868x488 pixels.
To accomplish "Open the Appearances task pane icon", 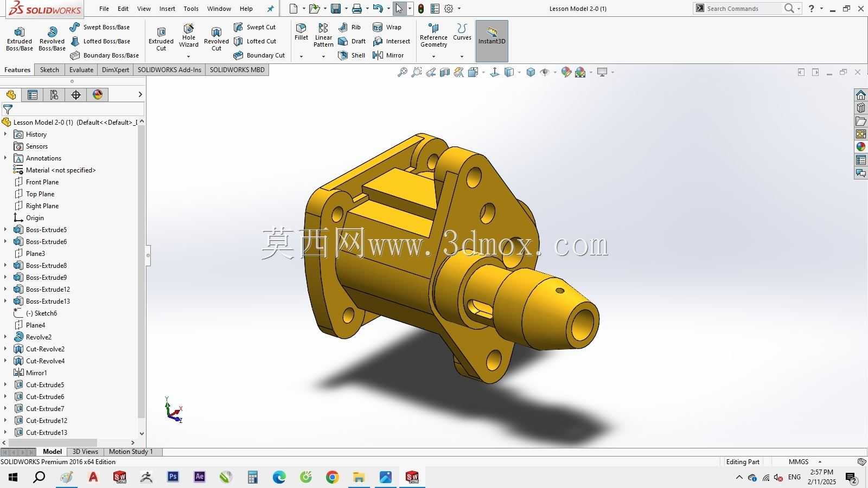I will pos(861,147).
